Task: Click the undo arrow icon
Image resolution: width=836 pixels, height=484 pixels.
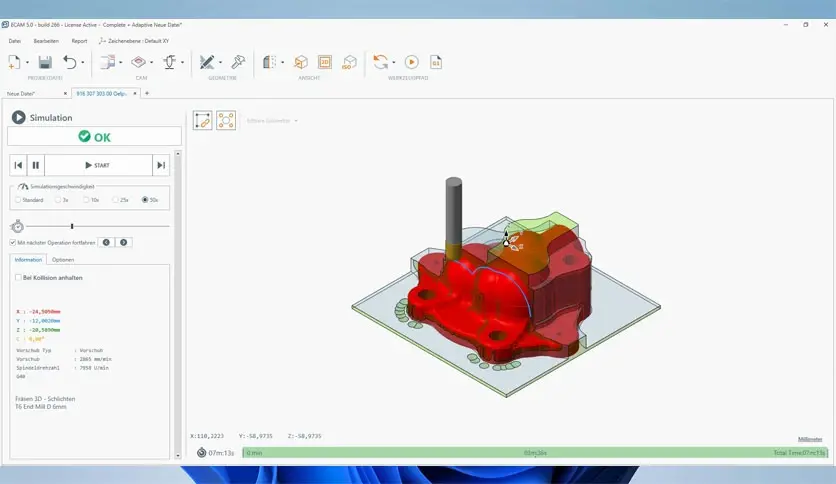Action: coord(69,62)
